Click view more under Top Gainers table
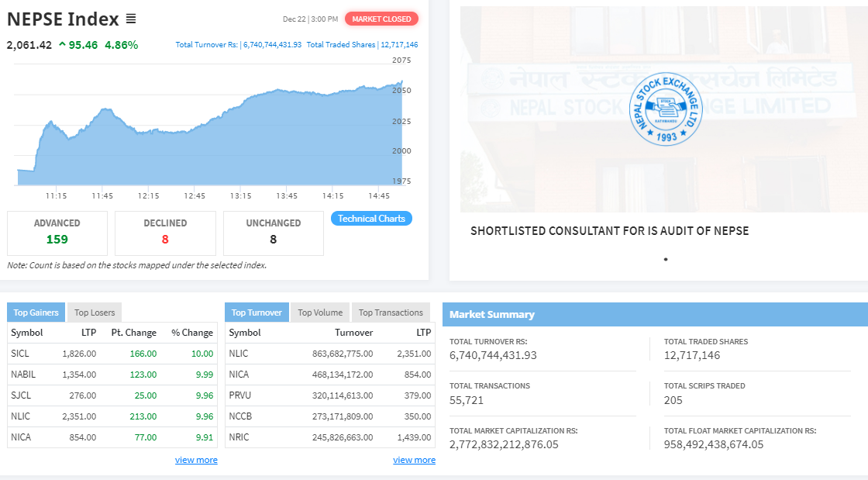This screenshot has width=868, height=480. coord(197,460)
